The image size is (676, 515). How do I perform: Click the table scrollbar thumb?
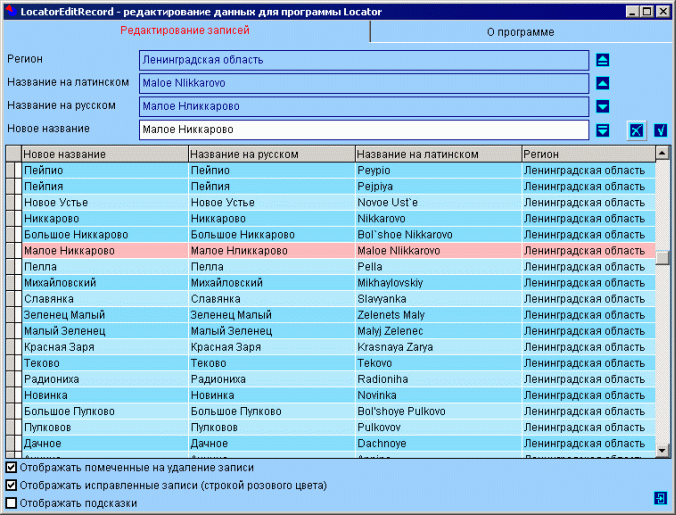pyautogui.click(x=662, y=258)
